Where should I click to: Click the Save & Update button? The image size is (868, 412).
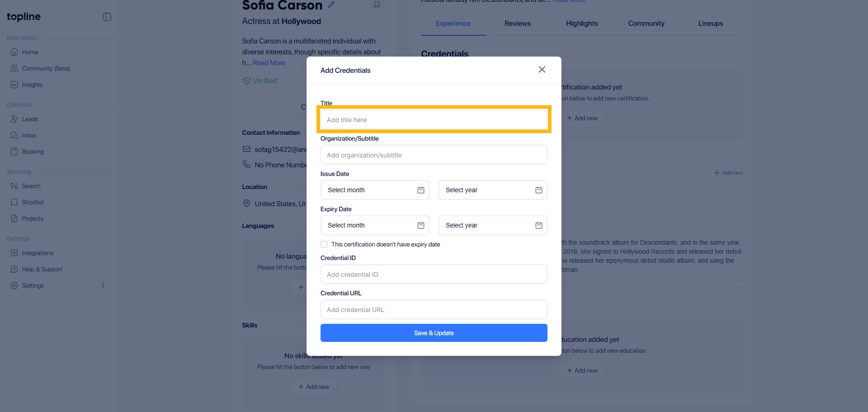[x=434, y=333]
